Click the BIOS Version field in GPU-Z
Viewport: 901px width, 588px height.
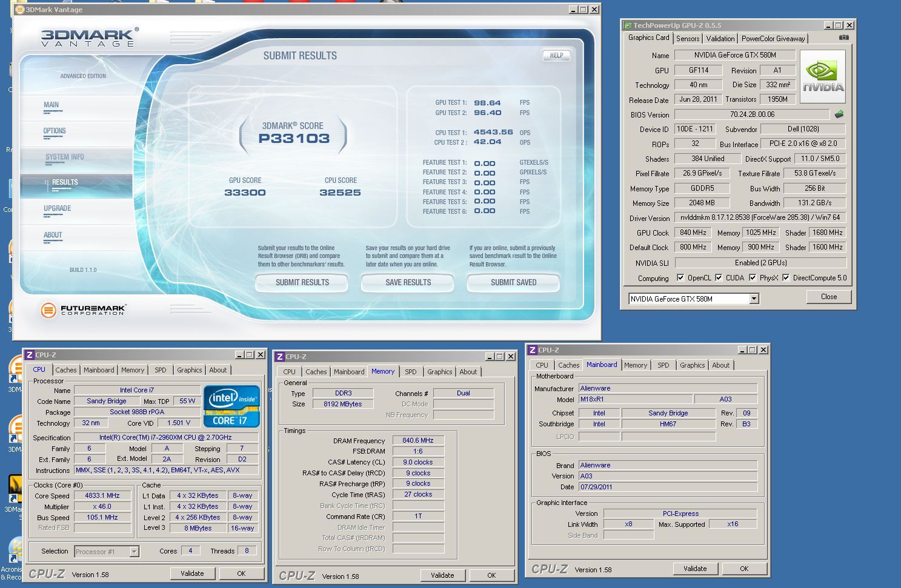tap(751, 114)
